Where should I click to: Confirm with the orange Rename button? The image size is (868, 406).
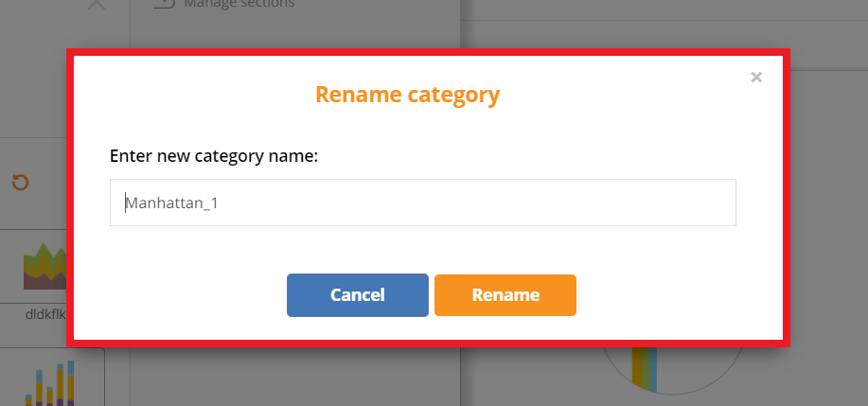[x=505, y=295]
